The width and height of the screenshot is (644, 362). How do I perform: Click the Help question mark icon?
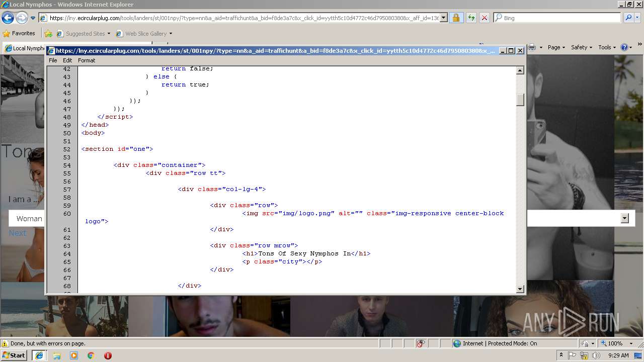[x=624, y=47]
